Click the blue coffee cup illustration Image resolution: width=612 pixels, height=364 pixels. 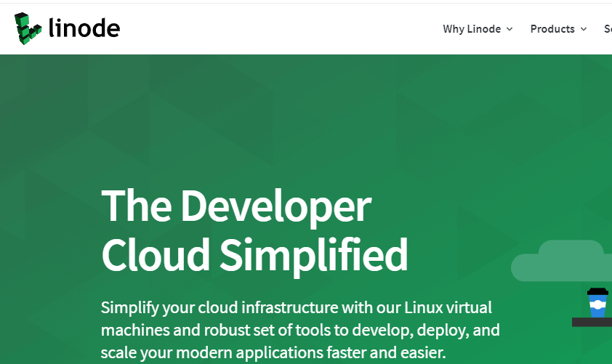[x=597, y=302]
